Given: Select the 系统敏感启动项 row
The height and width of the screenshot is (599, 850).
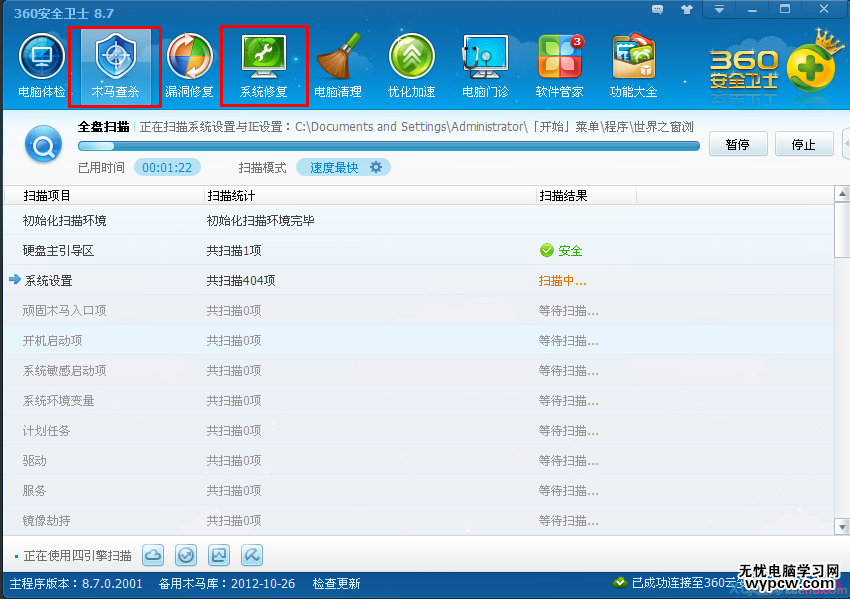Looking at the screenshot, I should (x=418, y=371).
